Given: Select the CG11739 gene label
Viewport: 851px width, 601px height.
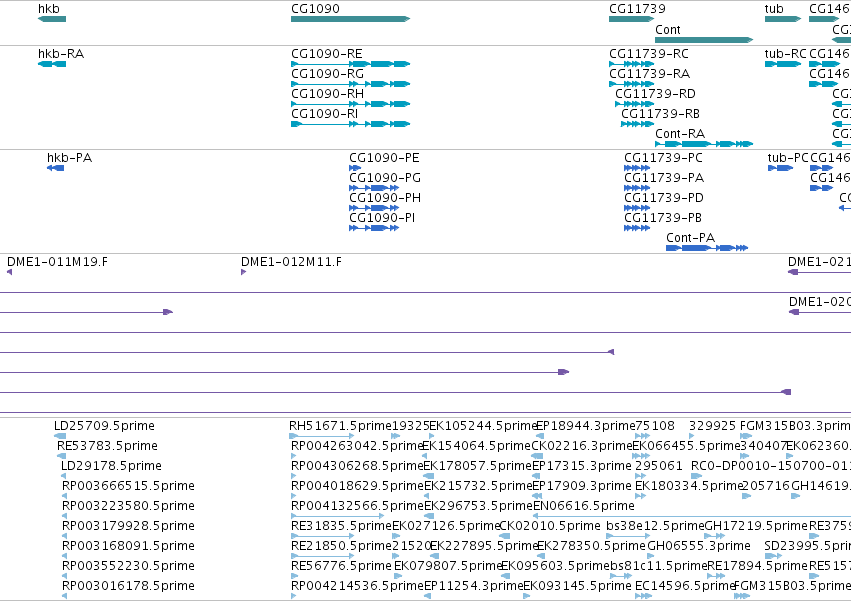Looking at the screenshot, I should point(637,9).
